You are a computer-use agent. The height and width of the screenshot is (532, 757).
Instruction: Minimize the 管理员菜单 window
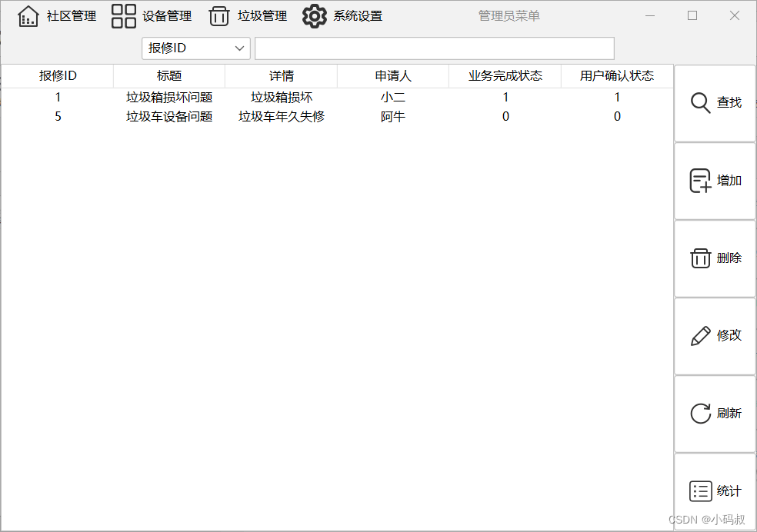point(650,16)
